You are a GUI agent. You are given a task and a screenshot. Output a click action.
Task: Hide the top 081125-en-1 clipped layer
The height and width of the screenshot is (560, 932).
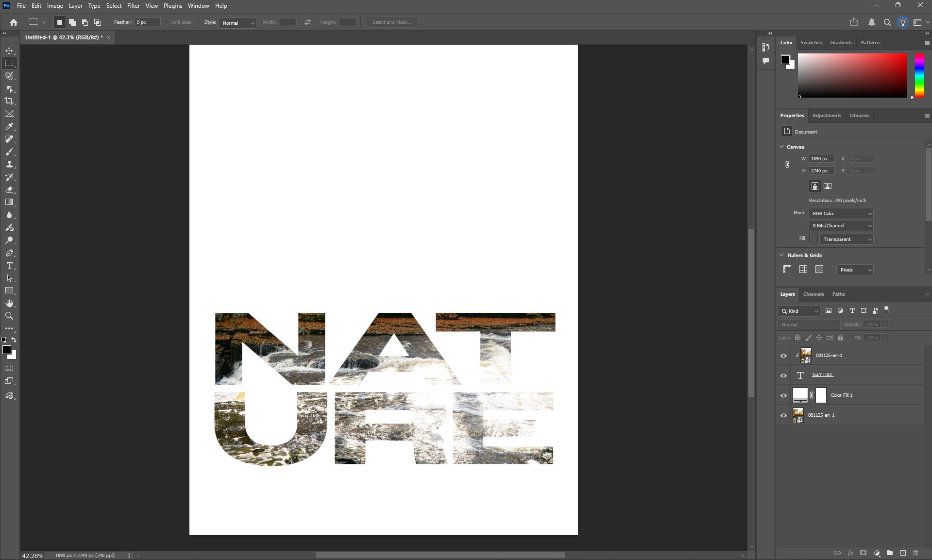point(783,356)
